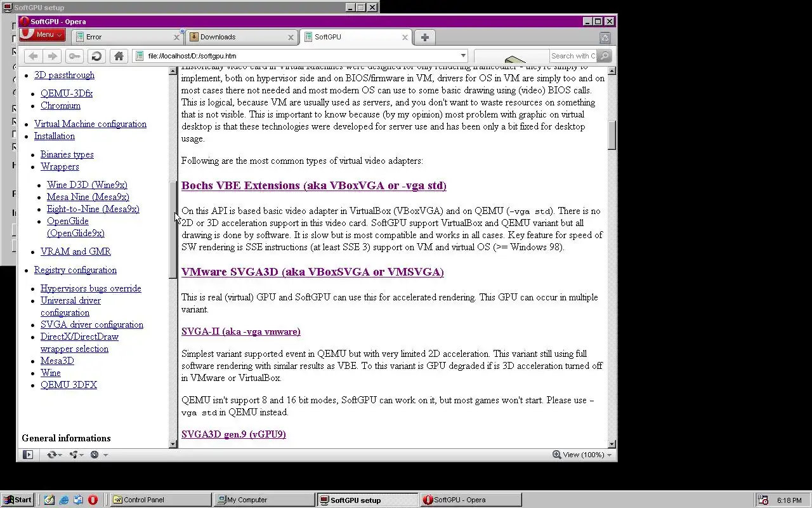Click the Opera Turbo status icon
812x508 pixels.
[95, 455]
